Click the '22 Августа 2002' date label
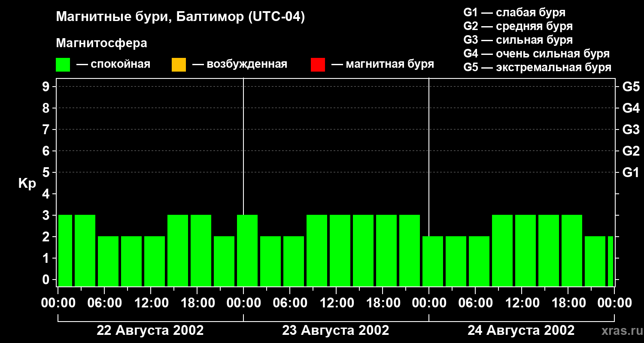The image size is (644, 343). tap(150, 331)
